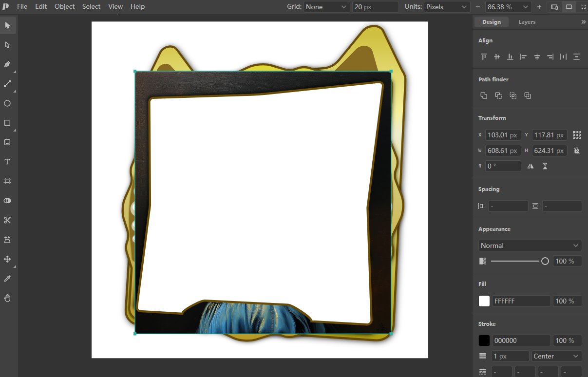588x377 pixels.
Task: Open the View menu
Action: click(115, 7)
